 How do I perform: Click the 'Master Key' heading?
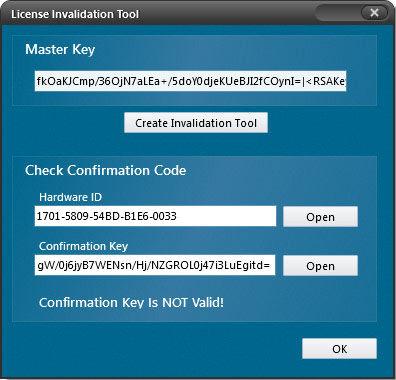click(60, 50)
